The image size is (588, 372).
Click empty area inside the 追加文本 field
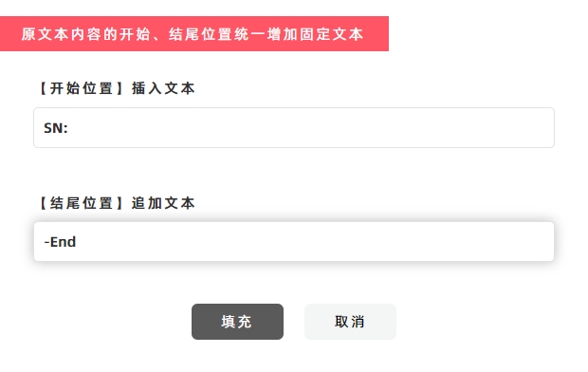point(315,241)
